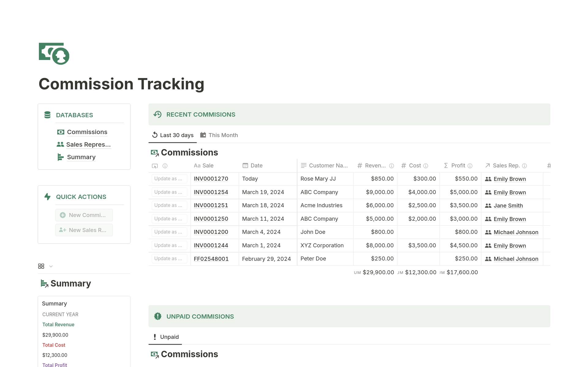Open the Date column header menu
588x367 pixels.
pyautogui.click(x=256, y=166)
